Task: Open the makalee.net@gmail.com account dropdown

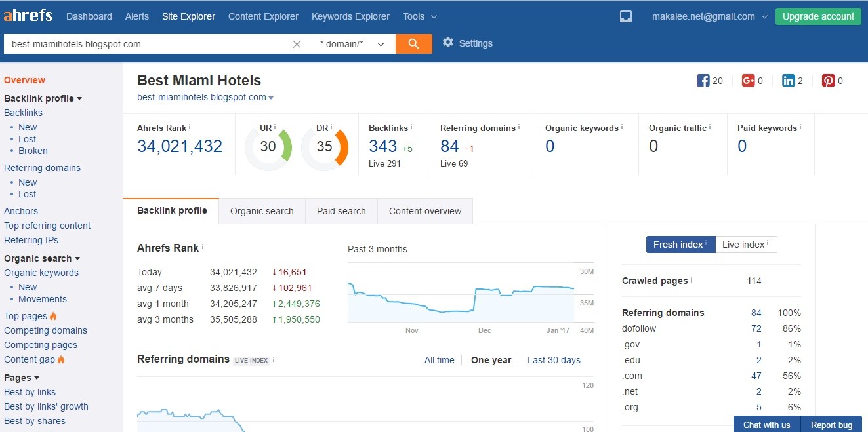Action: click(x=710, y=16)
